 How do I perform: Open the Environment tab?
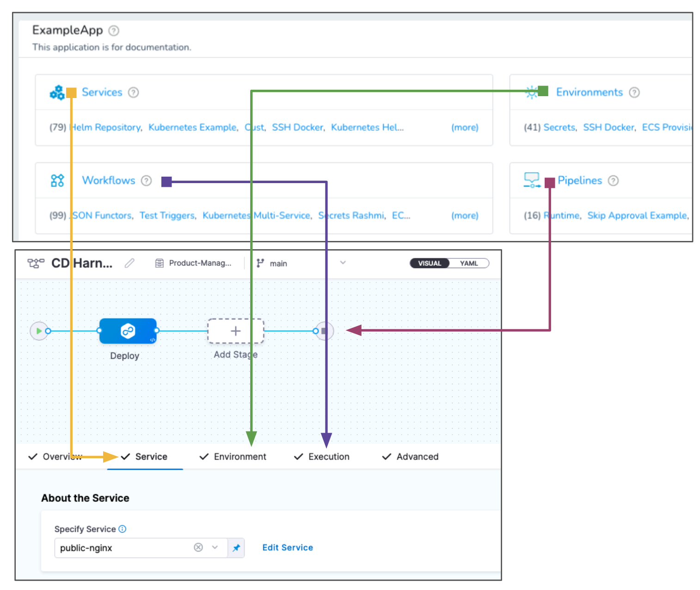(233, 457)
